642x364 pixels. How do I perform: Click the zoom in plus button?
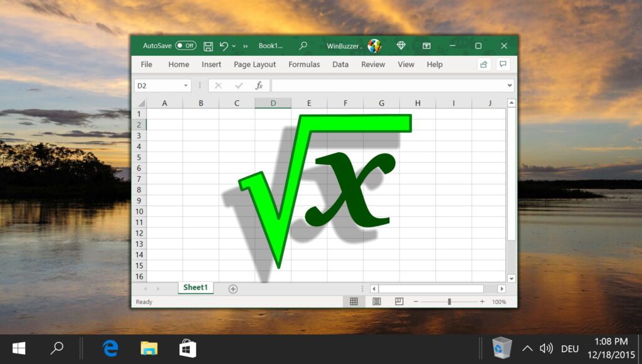click(481, 301)
